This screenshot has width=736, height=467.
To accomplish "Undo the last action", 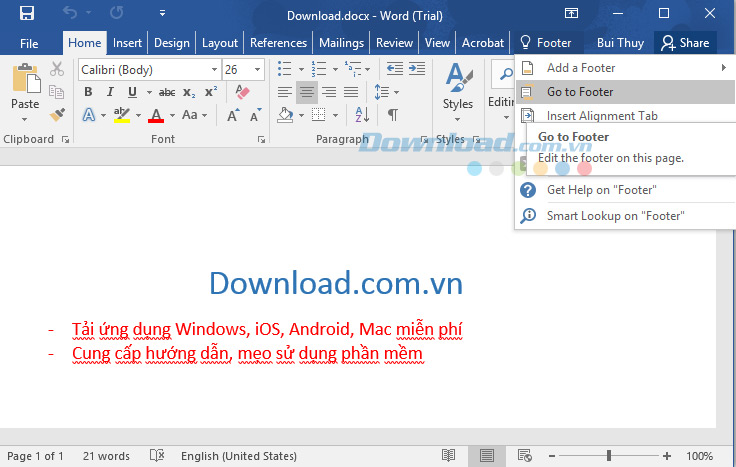I will (70, 13).
